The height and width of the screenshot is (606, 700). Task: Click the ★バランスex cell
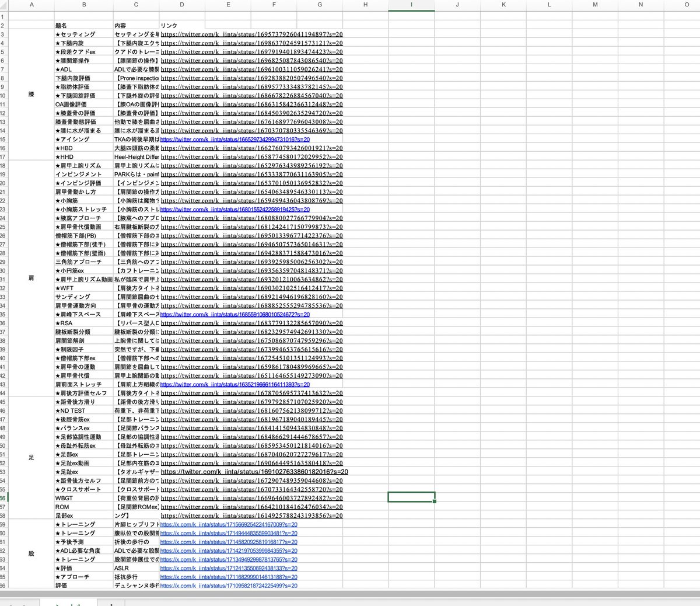84,429
